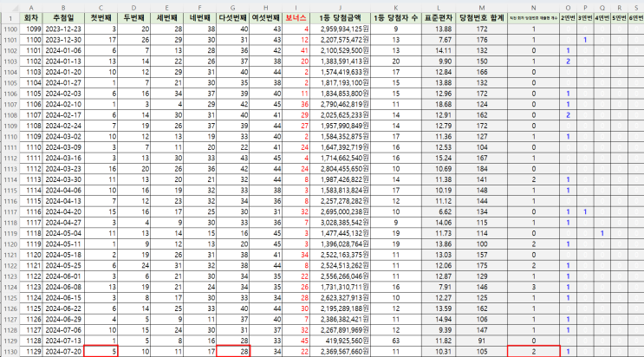Click the 2연번 header cell
Image resolution: width=644 pixels, height=357 pixels.
(568, 18)
